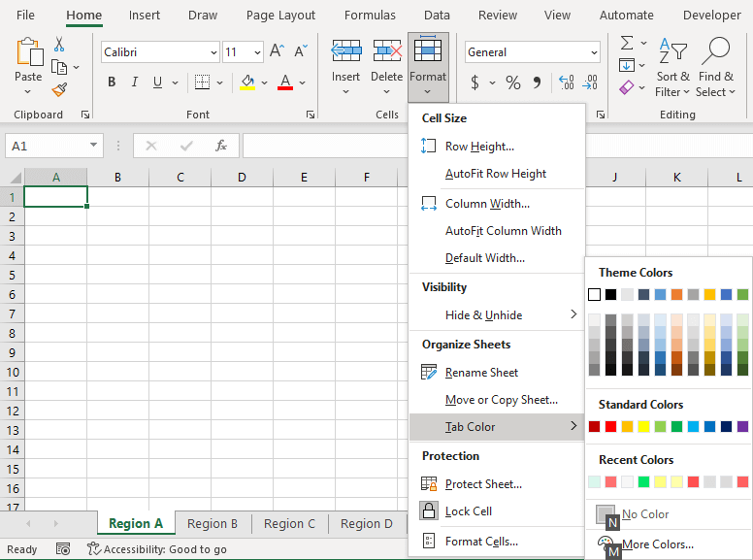This screenshot has width=753, height=560.
Task: Increase font size with the larger A icon
Action: tap(278, 50)
